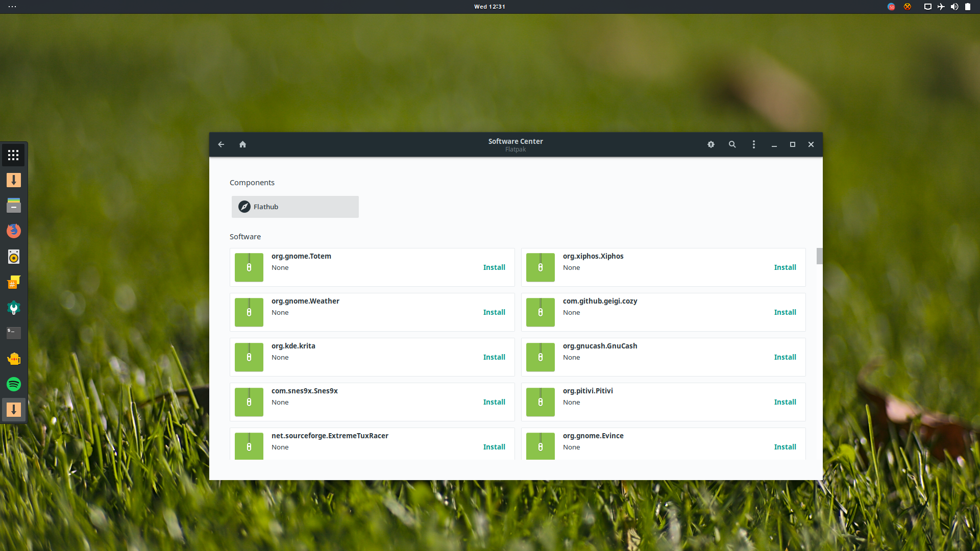Open the clock showing Wed 12:31
Screen dimensions: 980x551
489,7
